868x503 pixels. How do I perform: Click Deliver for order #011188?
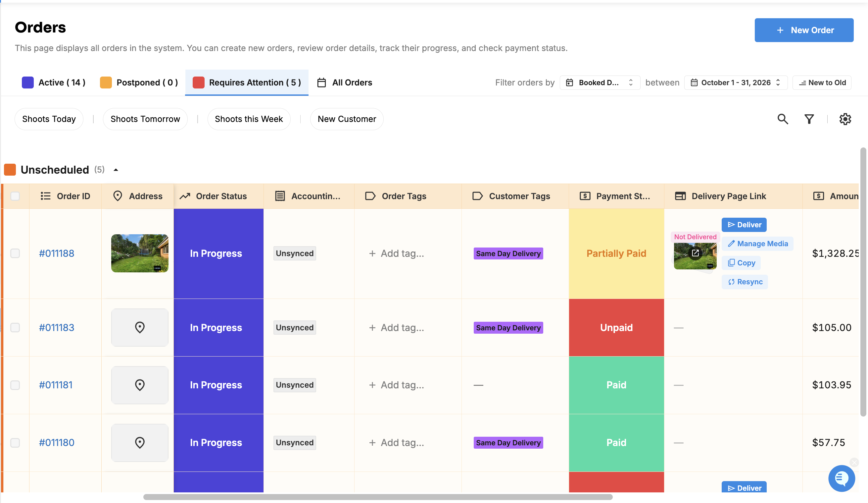tap(744, 224)
